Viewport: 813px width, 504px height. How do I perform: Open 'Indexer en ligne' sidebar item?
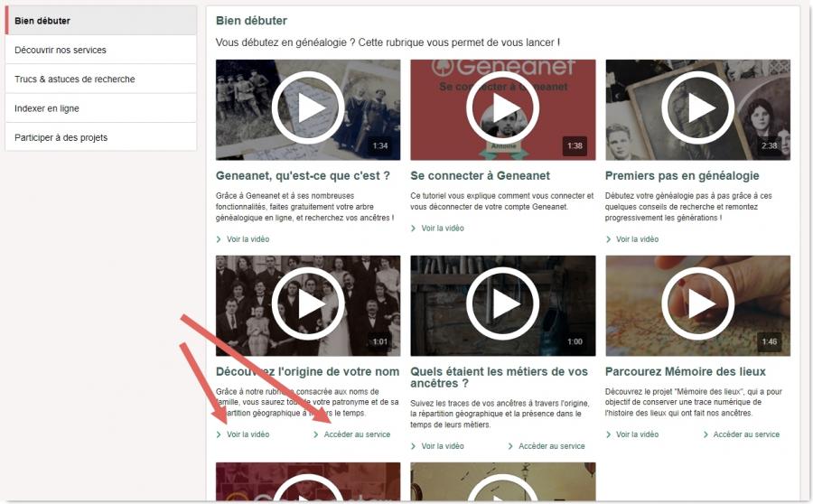click(x=101, y=108)
